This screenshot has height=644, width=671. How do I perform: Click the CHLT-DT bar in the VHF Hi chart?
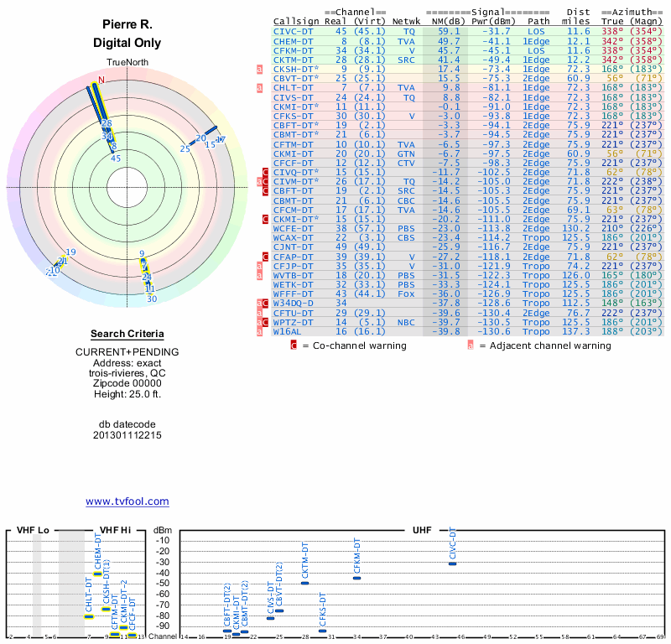[x=89, y=616]
